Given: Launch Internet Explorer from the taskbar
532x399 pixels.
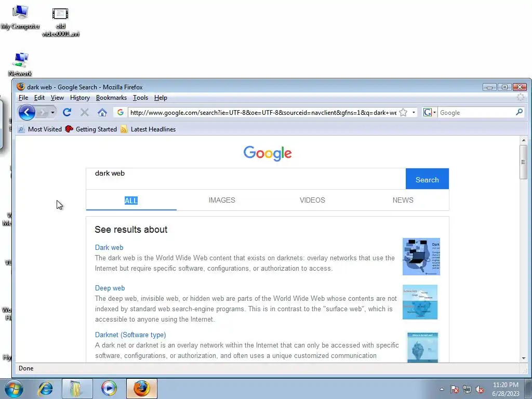Looking at the screenshot, I should click(x=46, y=389).
